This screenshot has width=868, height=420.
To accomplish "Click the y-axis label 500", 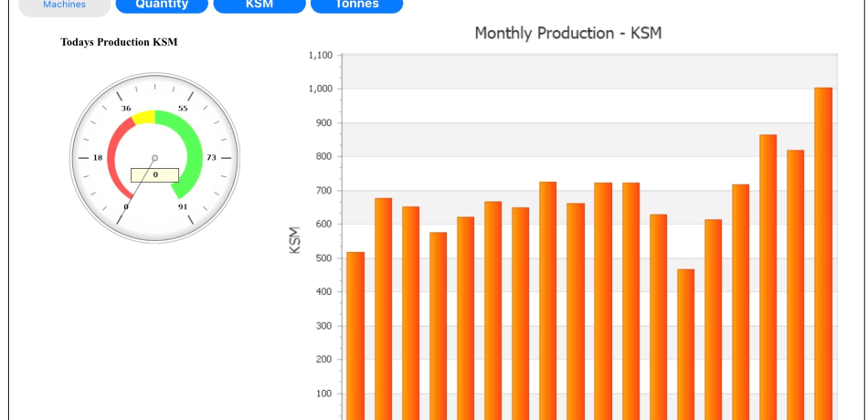I will coord(323,257).
